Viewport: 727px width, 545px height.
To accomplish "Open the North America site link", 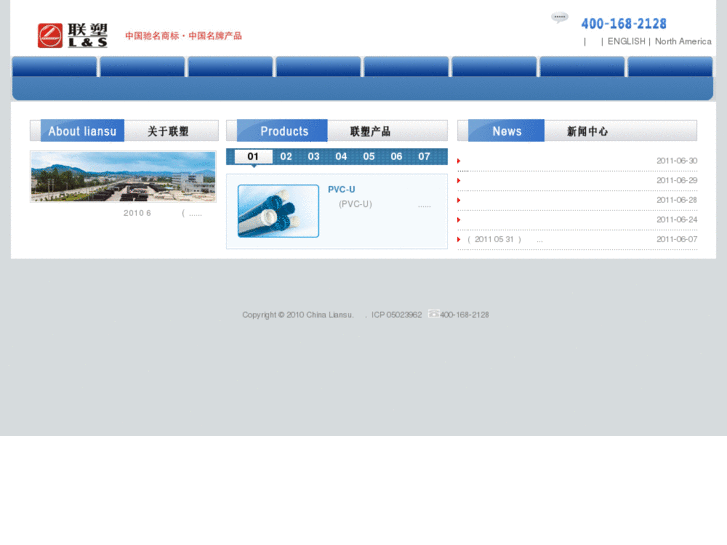I will [683, 41].
